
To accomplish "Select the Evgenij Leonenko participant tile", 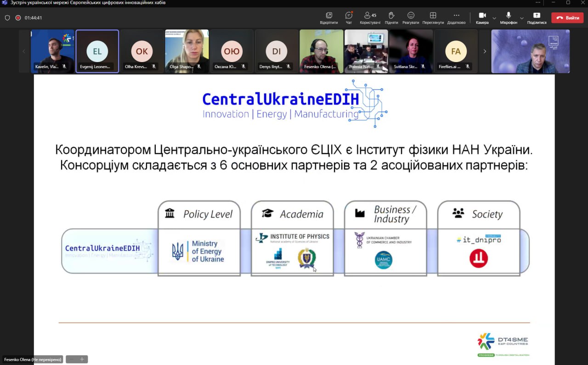I will [97, 51].
